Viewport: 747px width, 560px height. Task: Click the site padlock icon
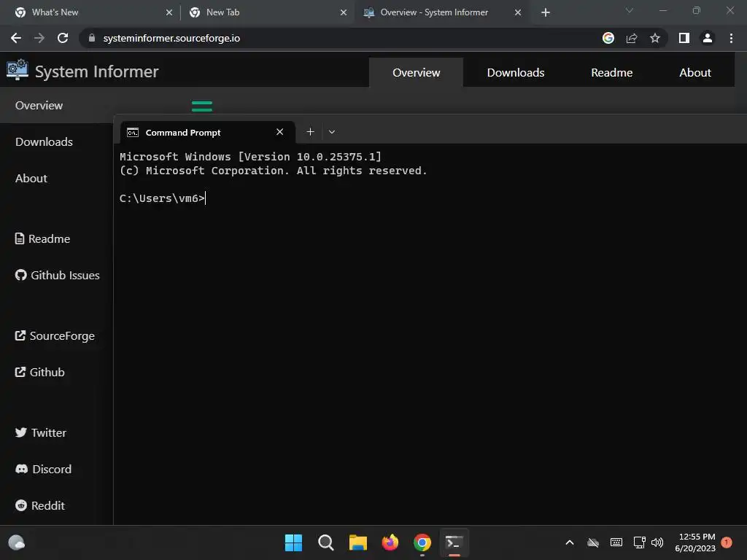[x=92, y=38]
